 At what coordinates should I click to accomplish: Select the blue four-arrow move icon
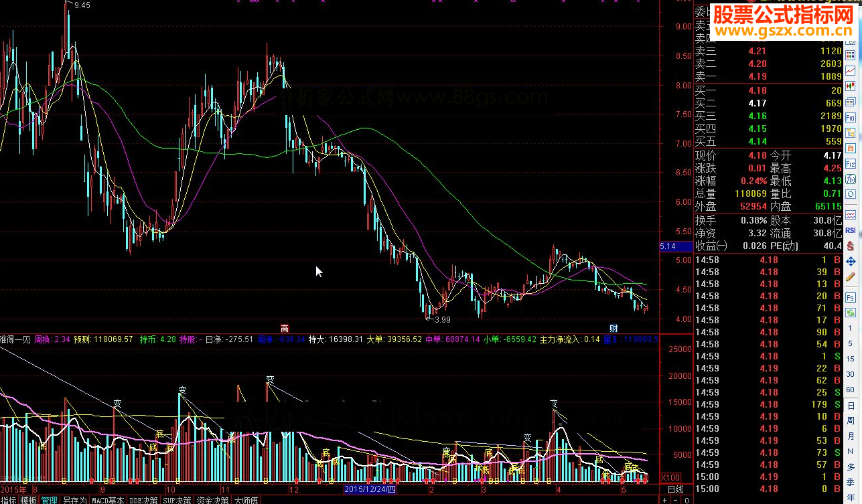click(x=851, y=261)
